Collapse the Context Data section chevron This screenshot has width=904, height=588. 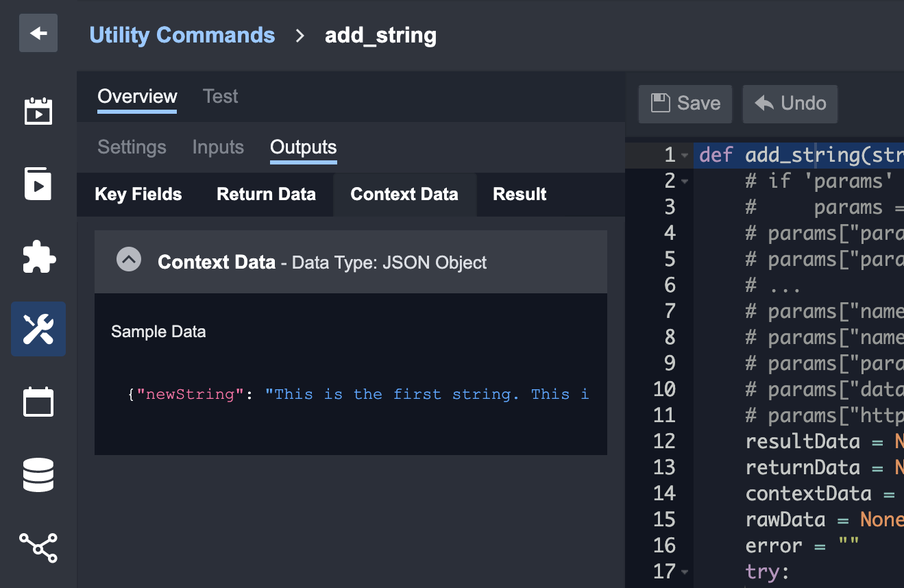coord(129,260)
